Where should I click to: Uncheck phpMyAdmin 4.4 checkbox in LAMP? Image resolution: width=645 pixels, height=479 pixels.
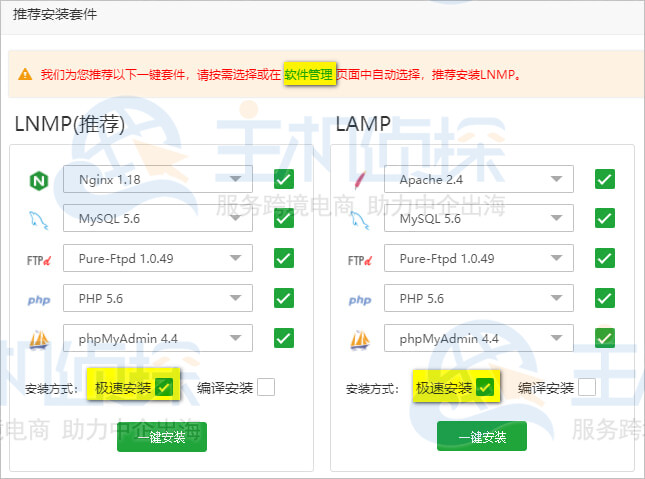(x=605, y=338)
